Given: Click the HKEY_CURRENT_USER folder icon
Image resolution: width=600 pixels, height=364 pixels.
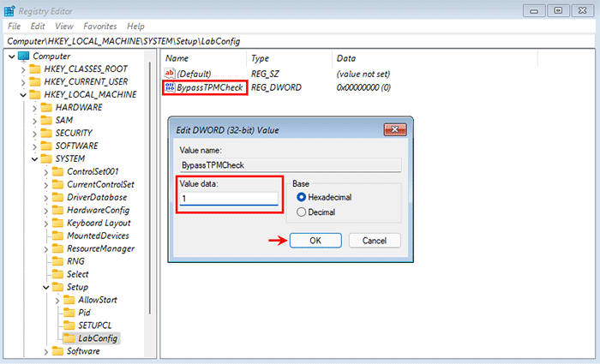Looking at the screenshot, I should [35, 82].
